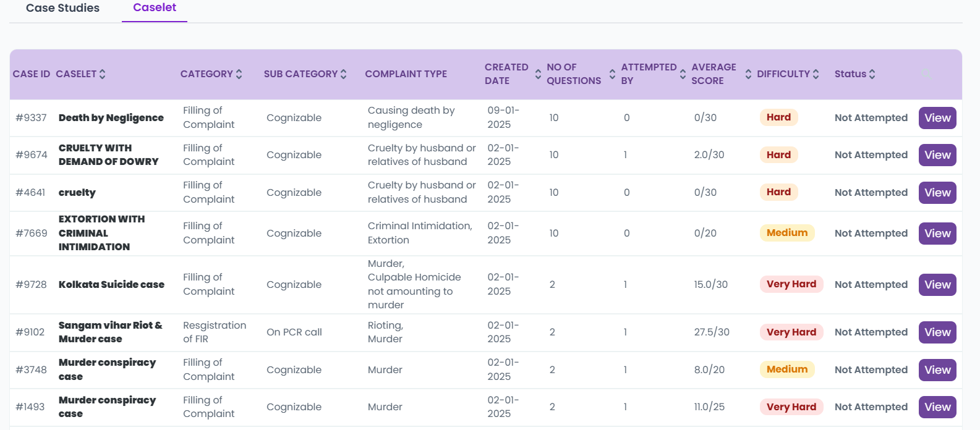Toggle sort arrows for No of Questions

tap(612, 74)
